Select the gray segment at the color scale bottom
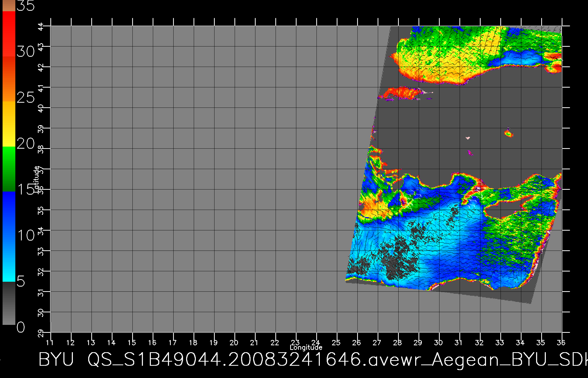Viewport: 588px width, 378px height. coord(9,303)
